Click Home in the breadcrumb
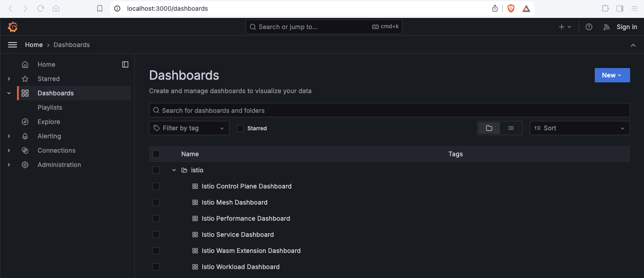This screenshot has width=644, height=278. coord(34,45)
